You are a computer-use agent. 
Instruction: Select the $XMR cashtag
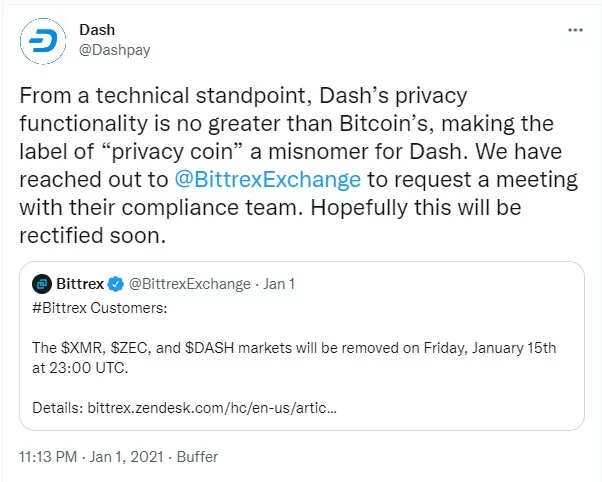click(x=79, y=349)
